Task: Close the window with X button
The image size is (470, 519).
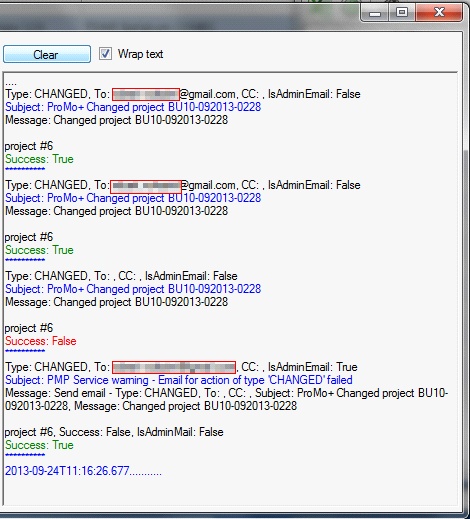Action: coord(439,13)
